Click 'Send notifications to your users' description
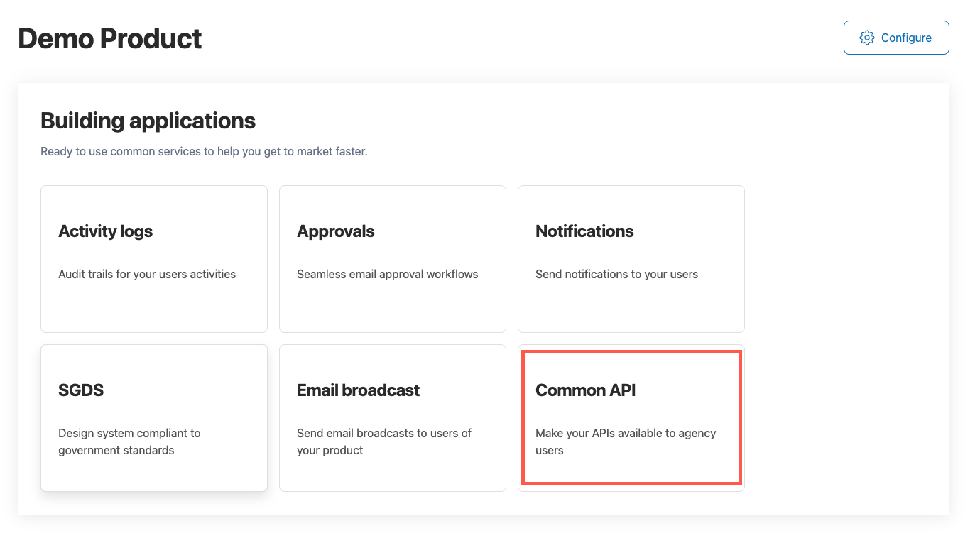 (616, 274)
